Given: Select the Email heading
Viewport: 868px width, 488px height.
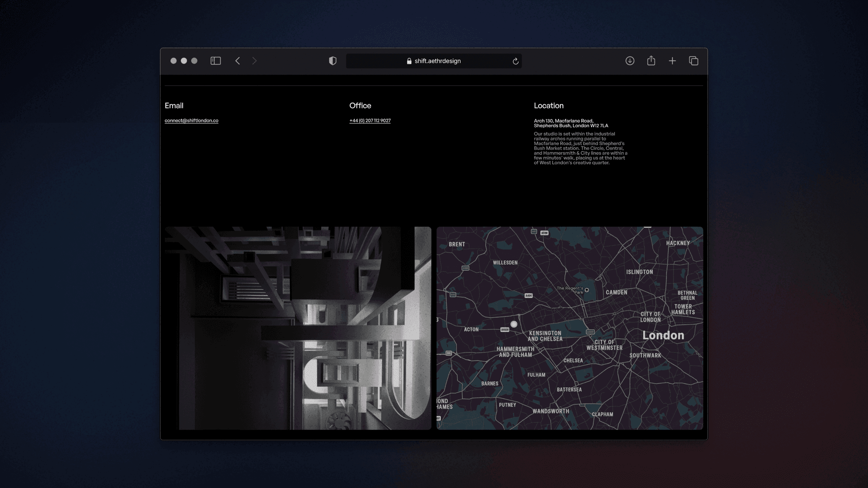Looking at the screenshot, I should click(x=174, y=105).
